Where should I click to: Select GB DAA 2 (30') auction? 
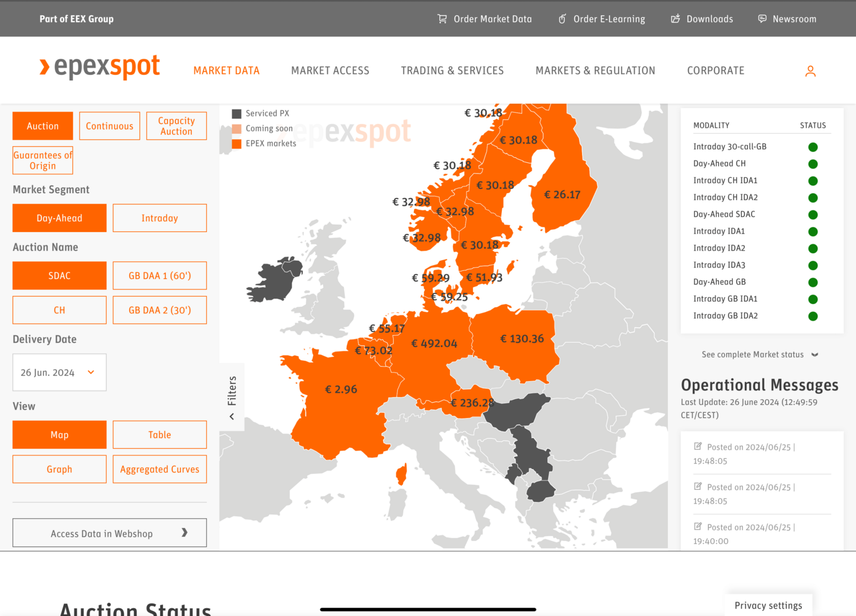coord(159,310)
